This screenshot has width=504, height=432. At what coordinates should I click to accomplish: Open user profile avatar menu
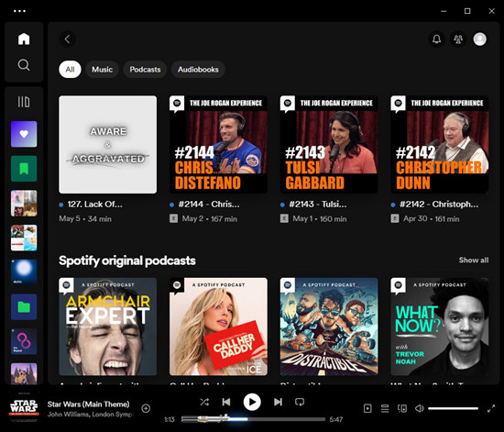(479, 39)
